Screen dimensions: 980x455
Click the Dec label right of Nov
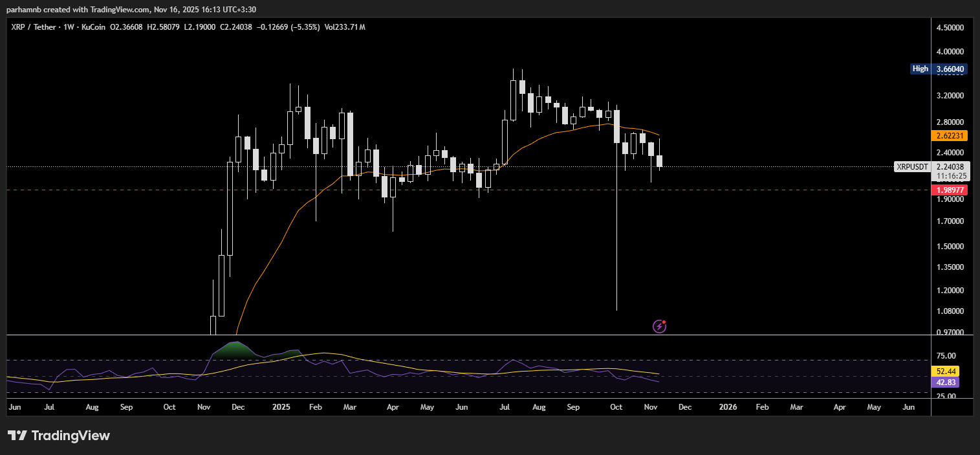pos(684,408)
